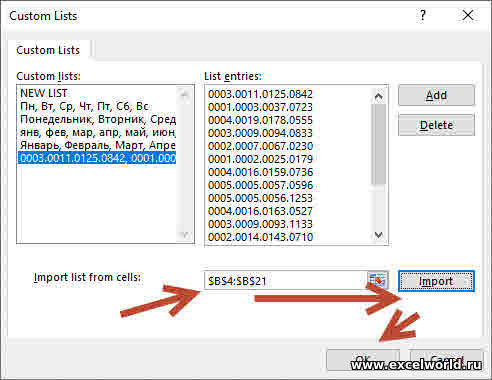The height and width of the screenshot is (380, 492).
Task: Select the Понедельник, Вторник list
Action: [97, 119]
